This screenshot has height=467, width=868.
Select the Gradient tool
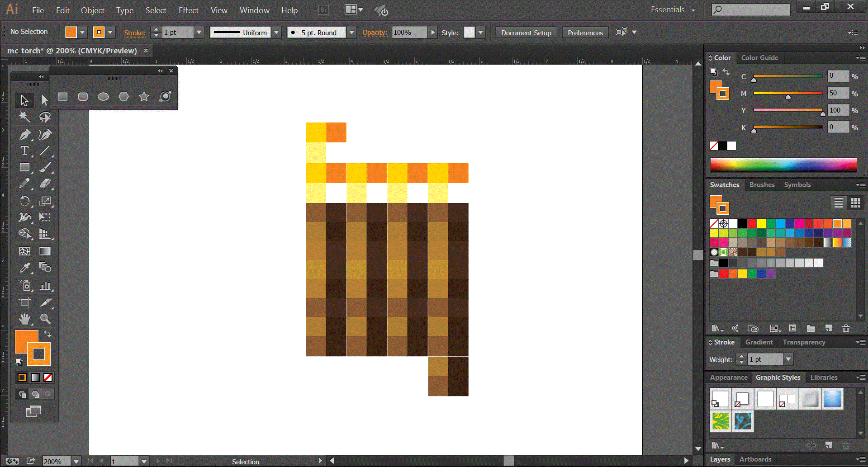[45, 251]
